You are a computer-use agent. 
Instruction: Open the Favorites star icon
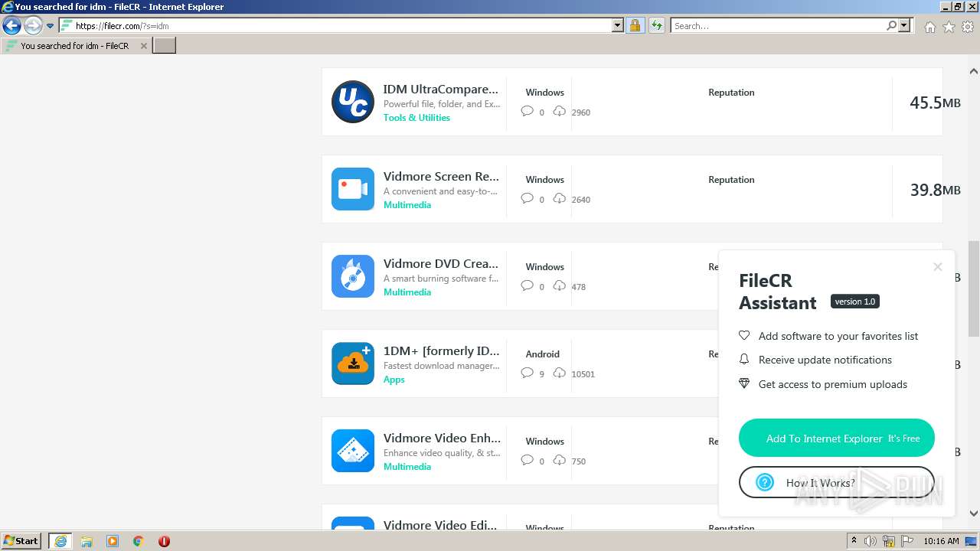[x=949, y=27]
